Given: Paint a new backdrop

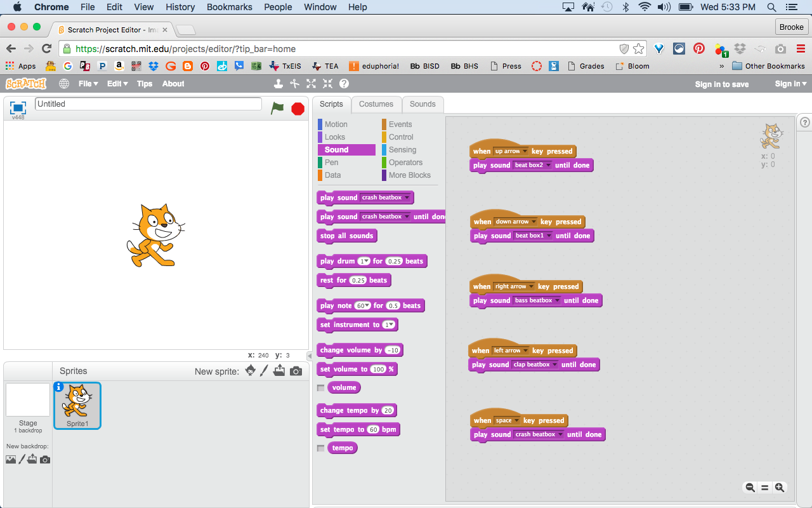Looking at the screenshot, I should coord(22,459).
